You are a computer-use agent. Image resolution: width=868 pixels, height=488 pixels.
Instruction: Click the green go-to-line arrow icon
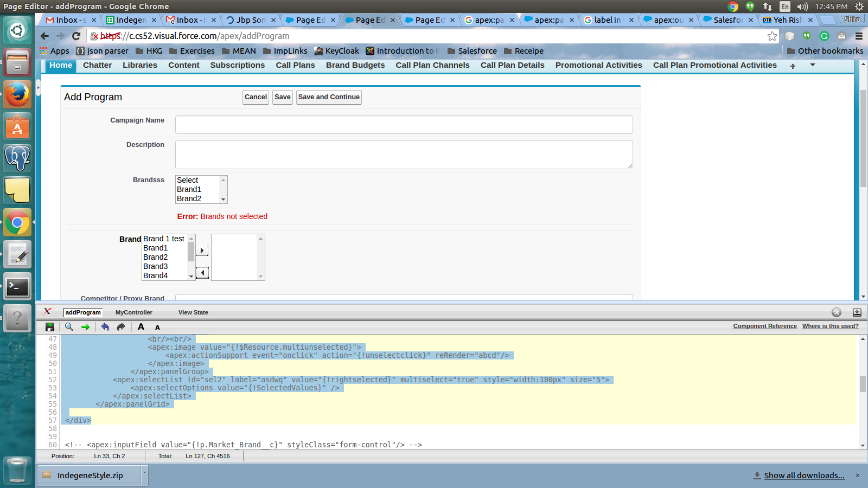(85, 327)
